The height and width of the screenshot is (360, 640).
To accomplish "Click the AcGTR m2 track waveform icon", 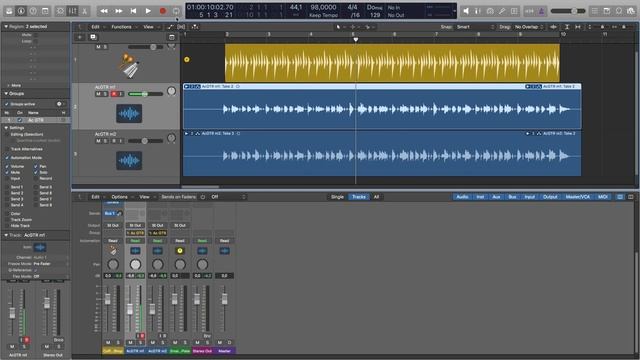I will [x=129, y=160].
